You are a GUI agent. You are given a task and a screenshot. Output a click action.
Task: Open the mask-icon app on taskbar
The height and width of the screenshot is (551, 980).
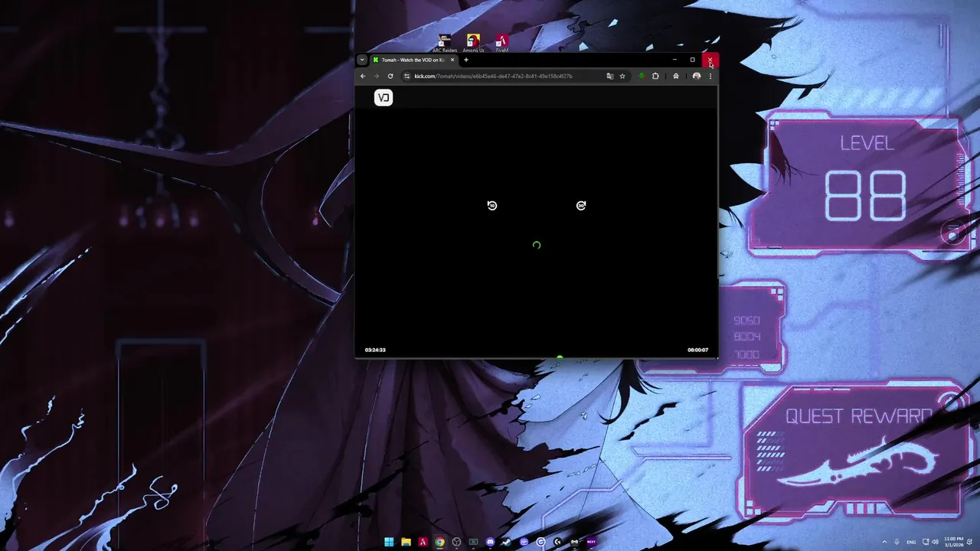[574, 542]
